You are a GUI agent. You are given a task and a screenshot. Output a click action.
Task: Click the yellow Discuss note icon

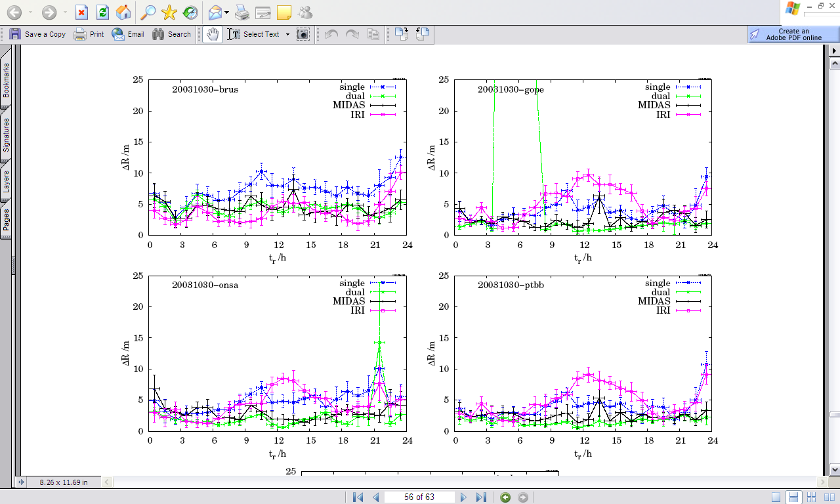tap(283, 12)
